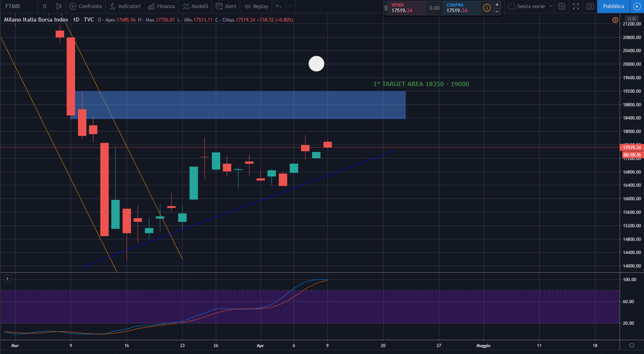Toggle fullscreen mode icon
This screenshot has height=354, width=644.
pos(576,6)
